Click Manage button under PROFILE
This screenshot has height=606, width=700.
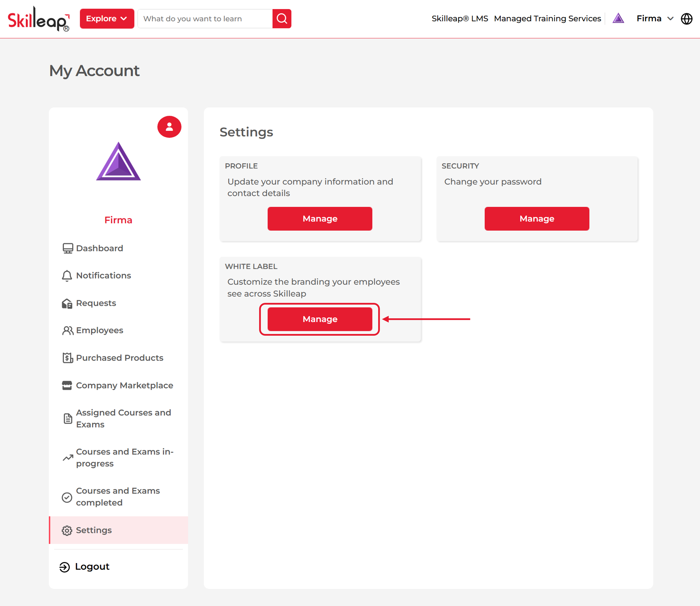(320, 219)
